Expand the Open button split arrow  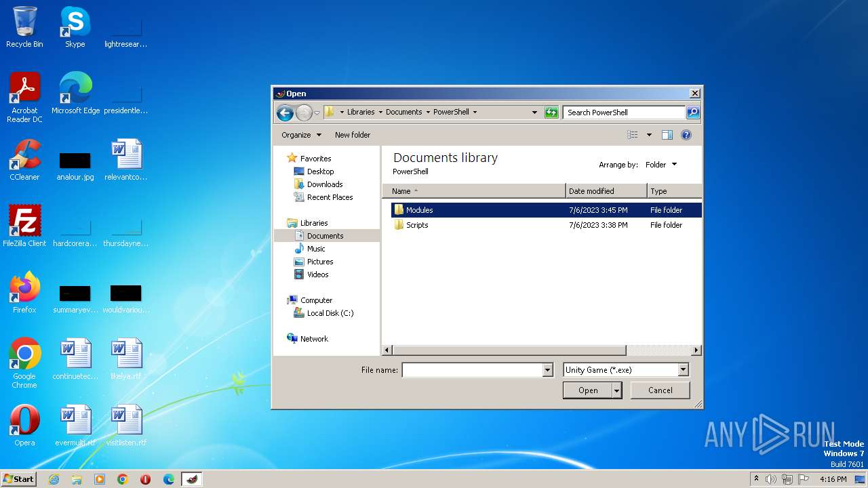(x=616, y=390)
